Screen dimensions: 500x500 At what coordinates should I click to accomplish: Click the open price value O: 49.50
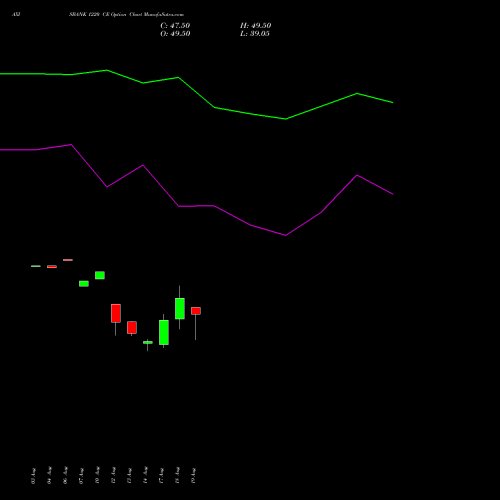175,34
